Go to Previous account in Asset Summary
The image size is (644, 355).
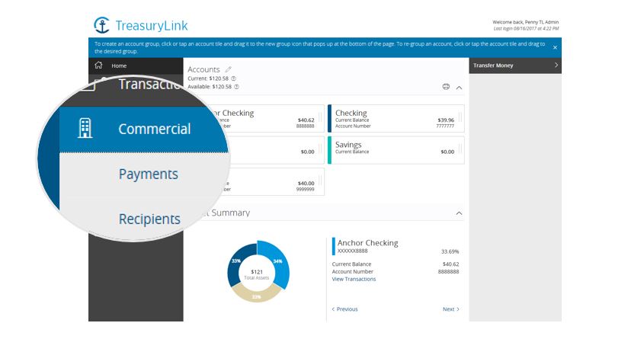(x=345, y=309)
